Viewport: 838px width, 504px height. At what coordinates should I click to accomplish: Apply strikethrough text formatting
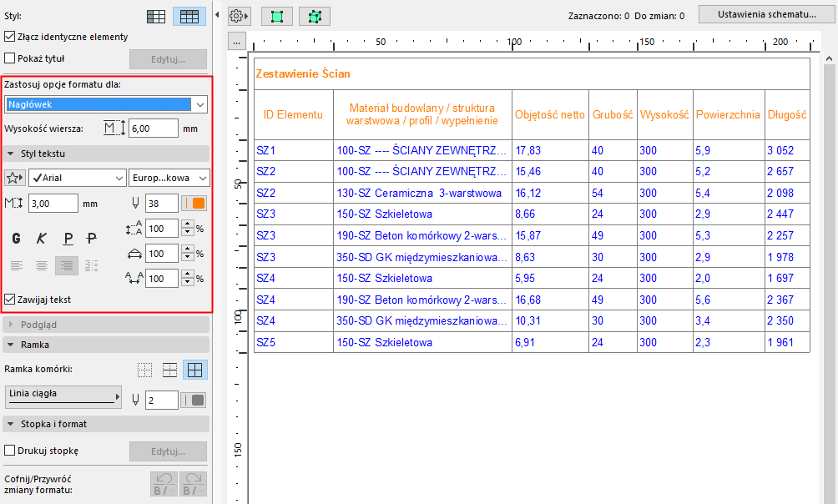pyautogui.click(x=92, y=238)
